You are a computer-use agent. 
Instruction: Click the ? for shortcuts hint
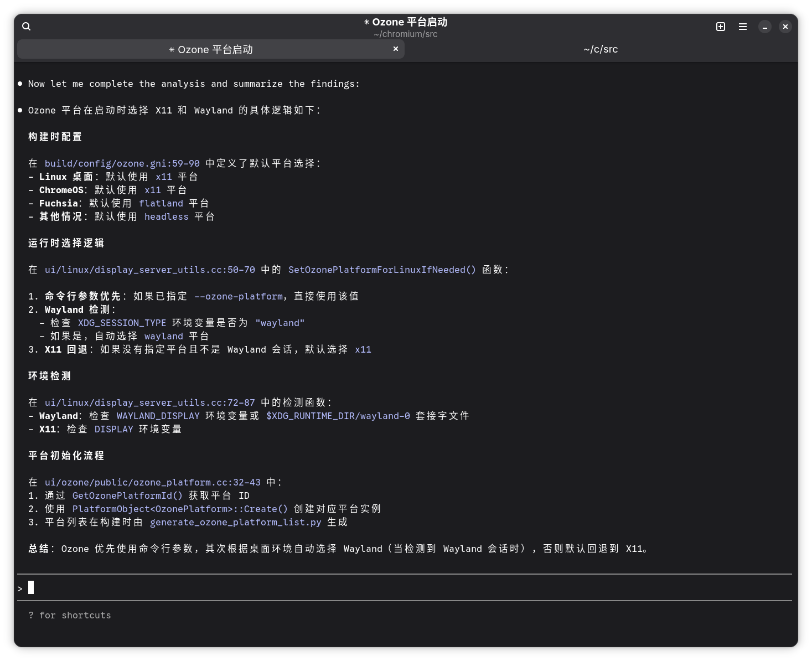70,615
